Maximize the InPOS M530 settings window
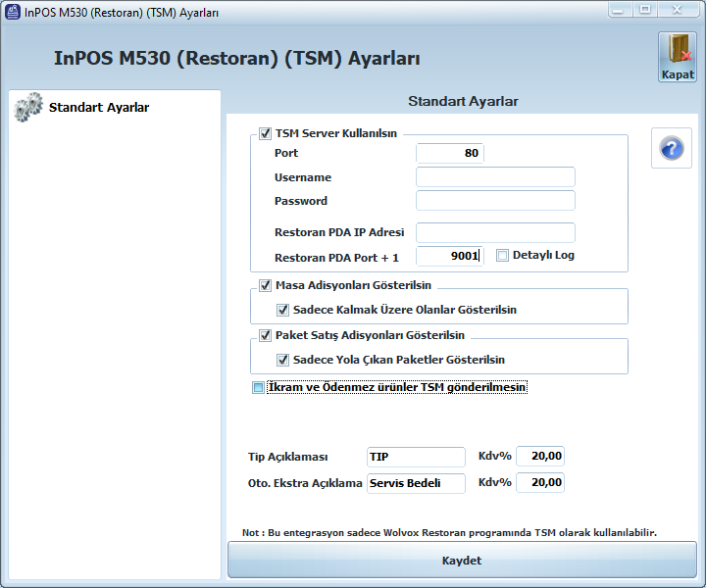Viewport: 706px width, 588px height. [x=645, y=10]
